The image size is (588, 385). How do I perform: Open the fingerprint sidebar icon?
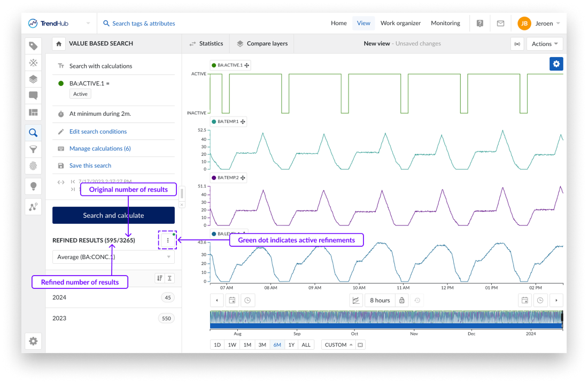click(x=33, y=166)
